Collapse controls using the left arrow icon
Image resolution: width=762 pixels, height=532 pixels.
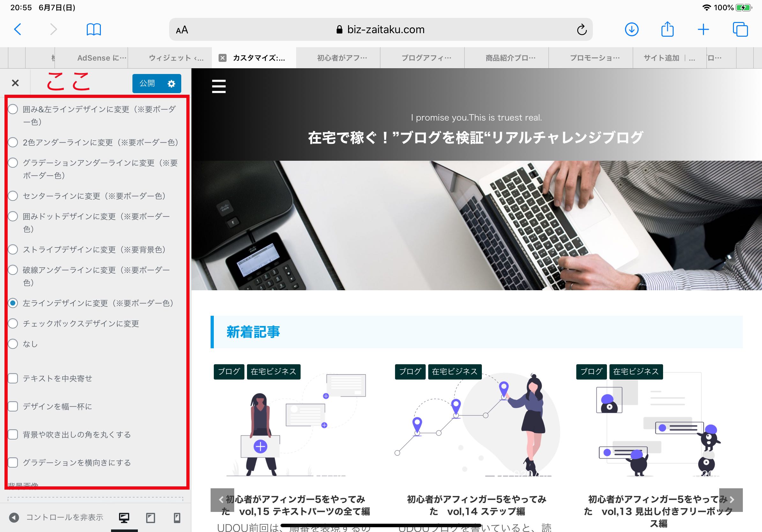(x=14, y=517)
